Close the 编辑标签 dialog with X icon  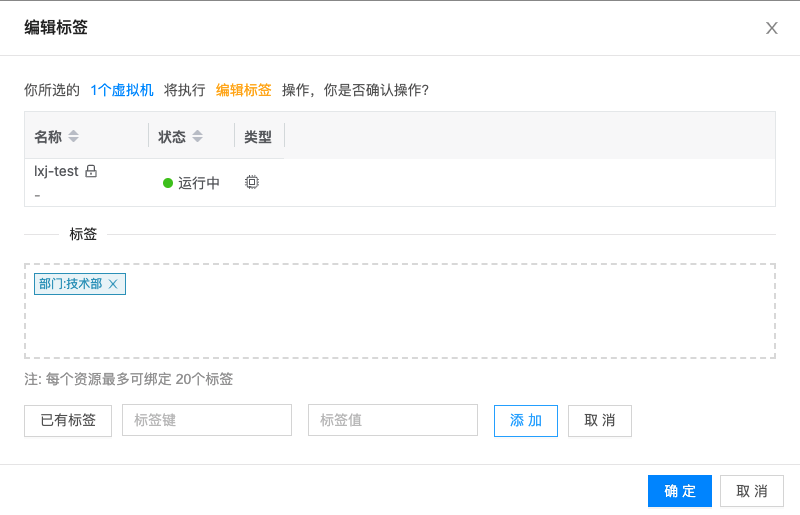[771, 28]
